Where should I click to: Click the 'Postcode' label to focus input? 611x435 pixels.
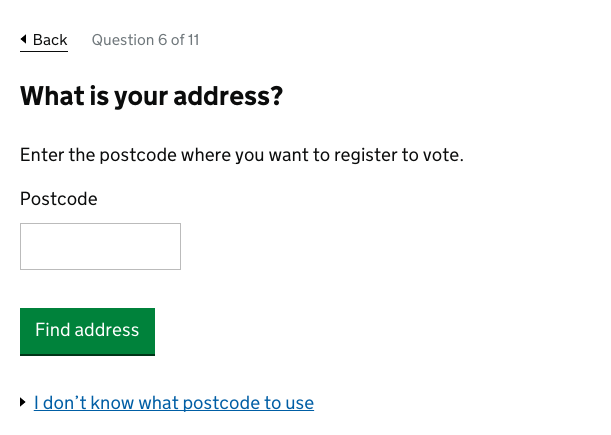pos(59,199)
